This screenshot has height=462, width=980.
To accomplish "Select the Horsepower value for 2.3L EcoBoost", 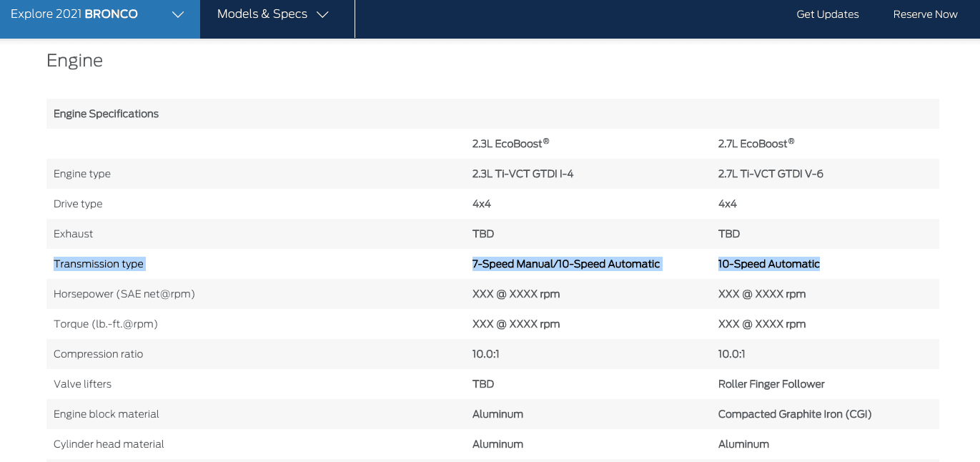I will point(516,294).
